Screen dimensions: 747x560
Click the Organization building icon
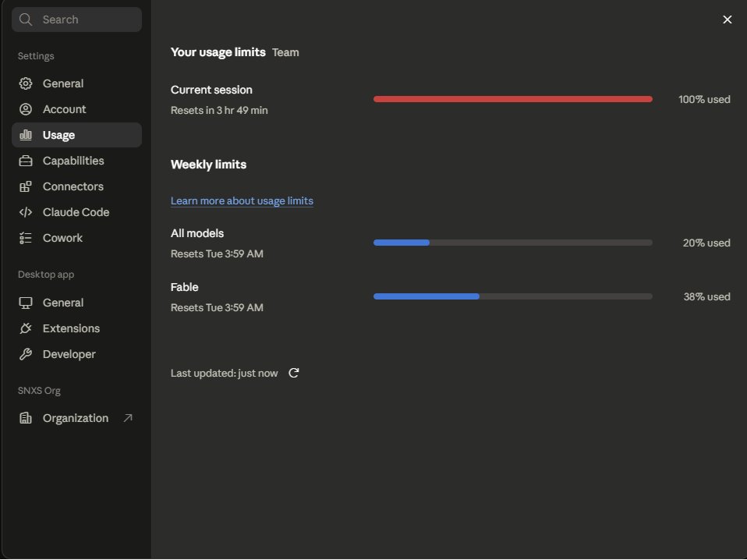point(26,418)
